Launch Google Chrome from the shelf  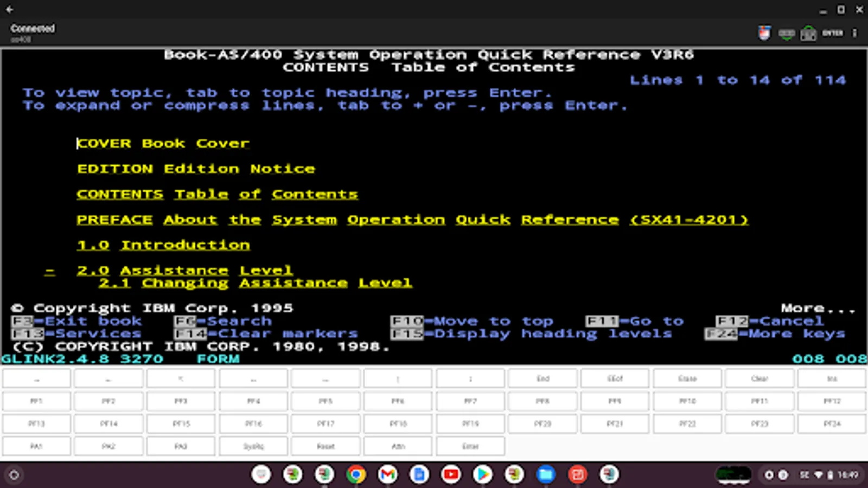tap(356, 475)
